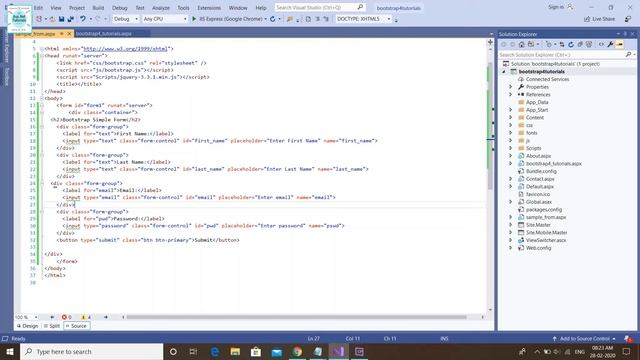
Task: Open the warnings indicator below the editor
Action: tap(86, 317)
